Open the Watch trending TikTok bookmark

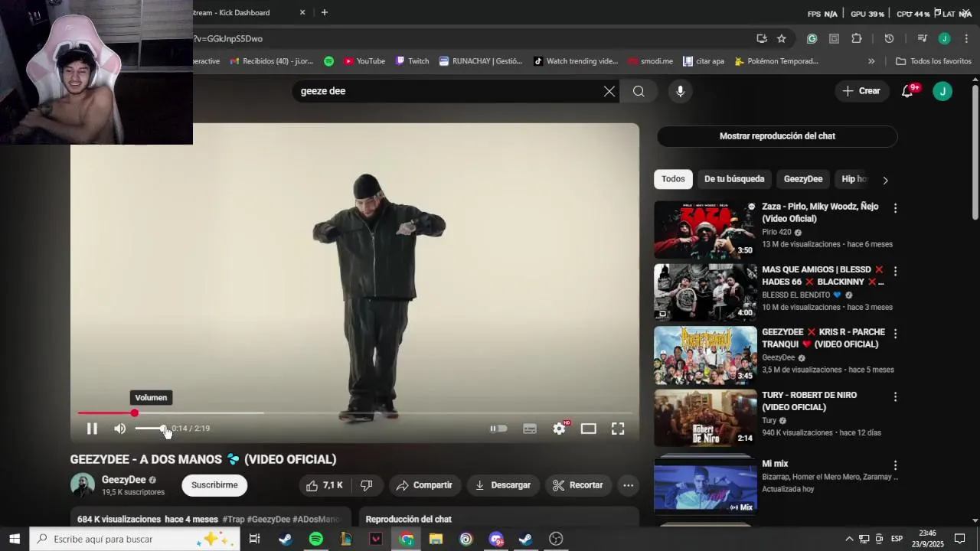(x=576, y=61)
